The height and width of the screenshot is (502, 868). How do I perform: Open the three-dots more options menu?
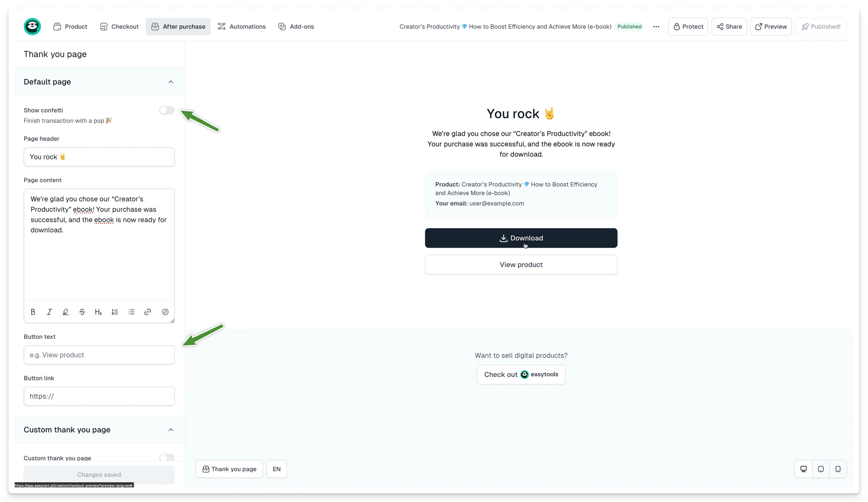[x=656, y=27]
